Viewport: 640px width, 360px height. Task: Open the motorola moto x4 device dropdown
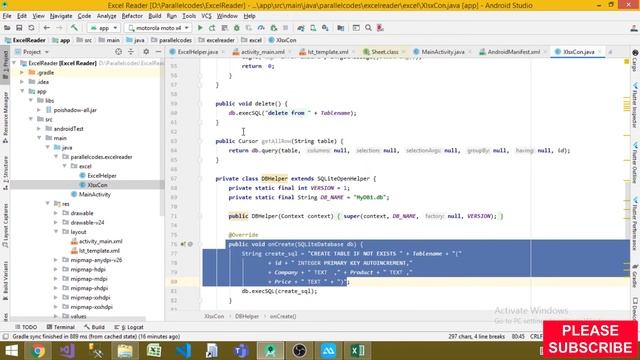click(x=158, y=28)
